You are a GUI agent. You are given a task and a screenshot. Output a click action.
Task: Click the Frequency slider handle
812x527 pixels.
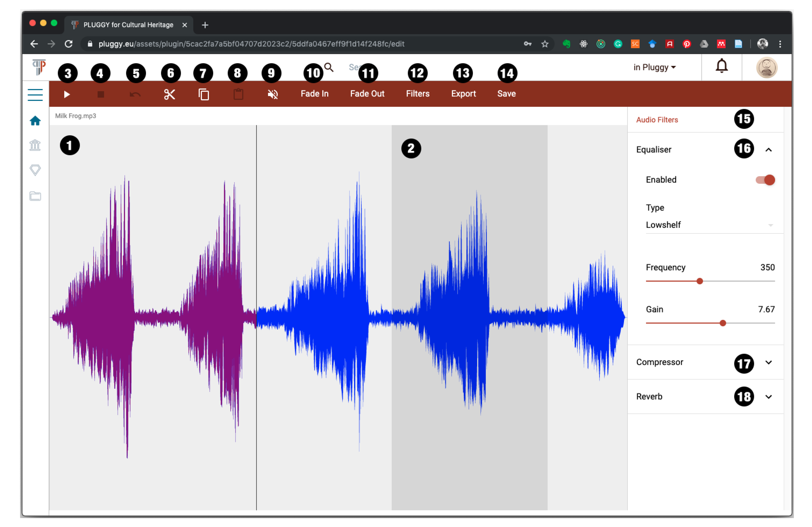coord(699,281)
